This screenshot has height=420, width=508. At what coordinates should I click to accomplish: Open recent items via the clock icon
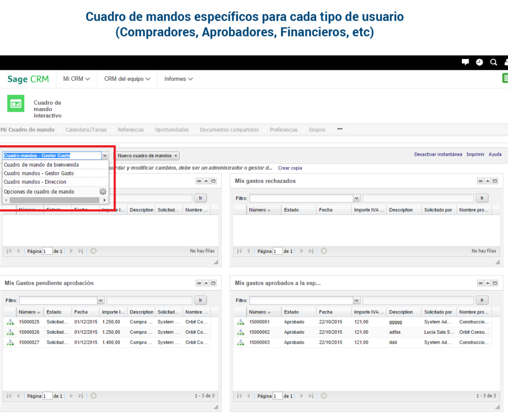pyautogui.click(x=479, y=62)
